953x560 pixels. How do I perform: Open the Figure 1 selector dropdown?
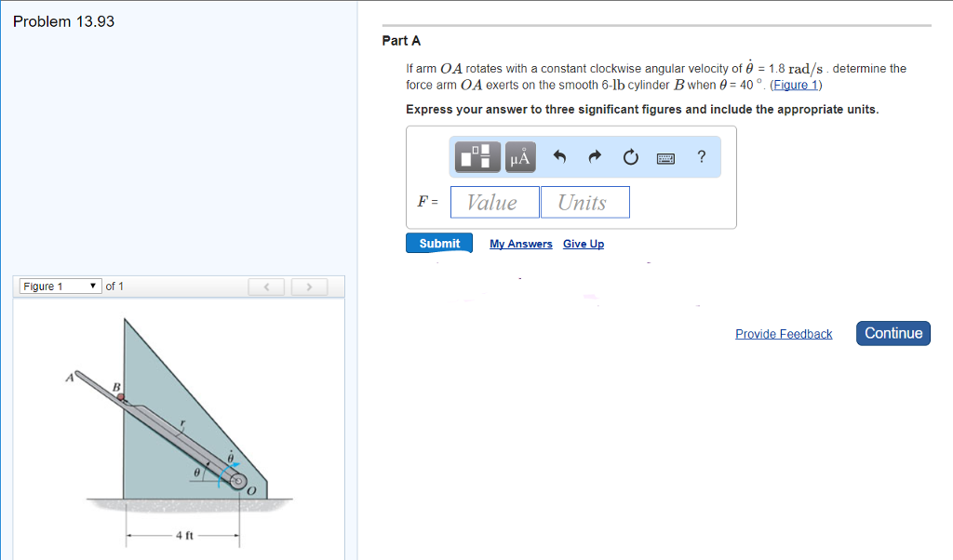point(60,286)
